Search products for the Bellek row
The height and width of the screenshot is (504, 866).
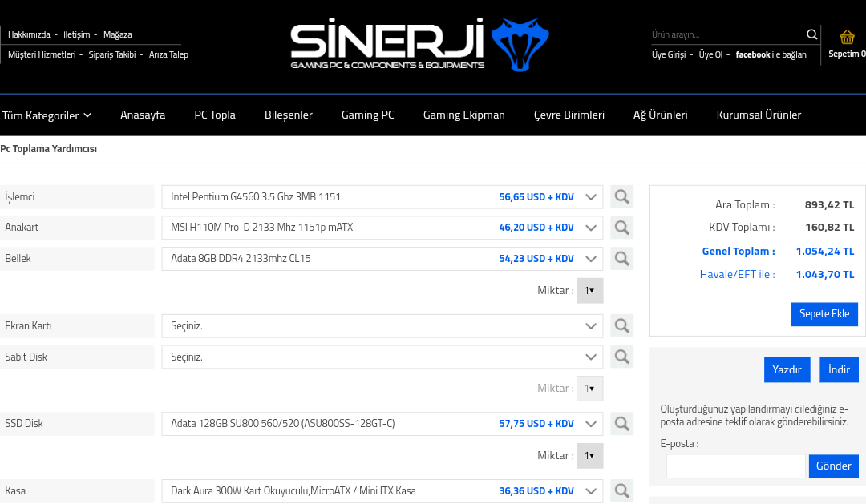[622, 258]
